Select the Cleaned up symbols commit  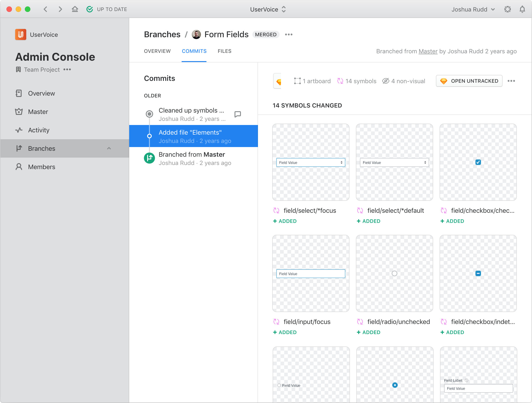194,114
